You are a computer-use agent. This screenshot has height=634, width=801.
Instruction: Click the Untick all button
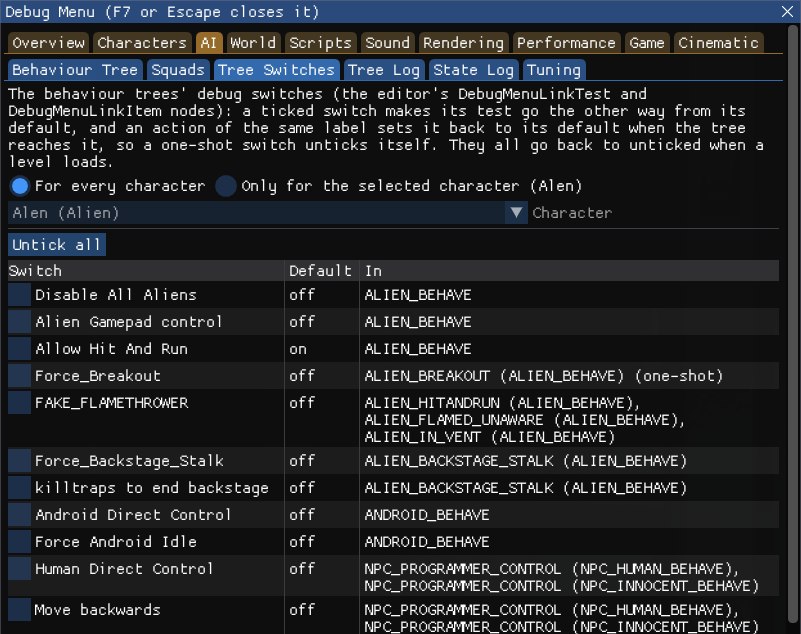tap(57, 245)
